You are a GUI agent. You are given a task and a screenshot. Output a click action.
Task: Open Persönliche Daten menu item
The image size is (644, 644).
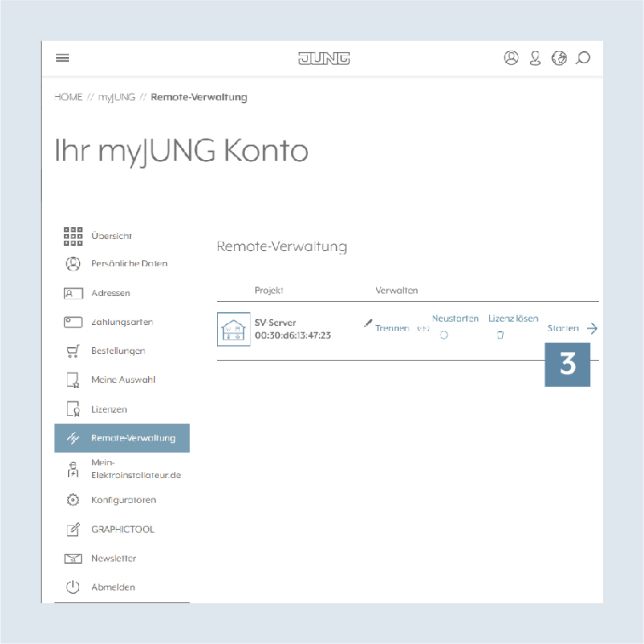[x=129, y=264]
